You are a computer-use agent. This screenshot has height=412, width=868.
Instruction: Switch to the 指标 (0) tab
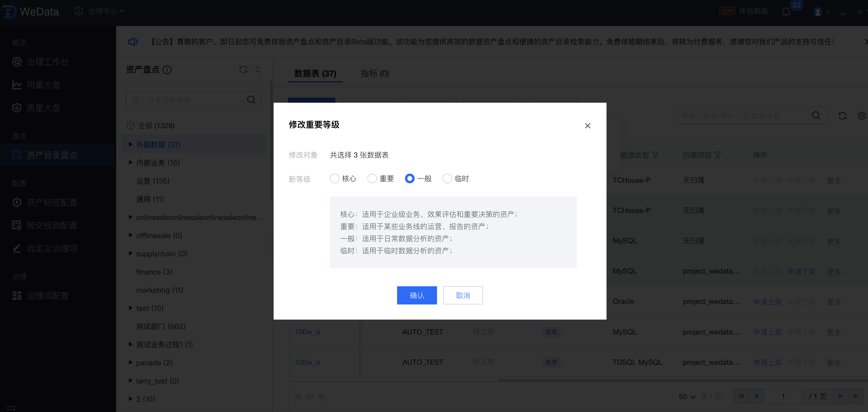tap(374, 74)
